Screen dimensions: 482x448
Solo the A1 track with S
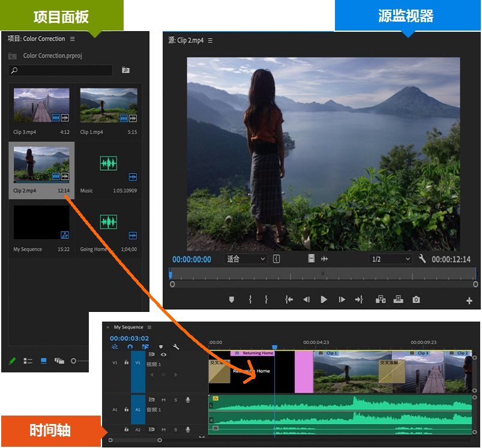click(175, 400)
